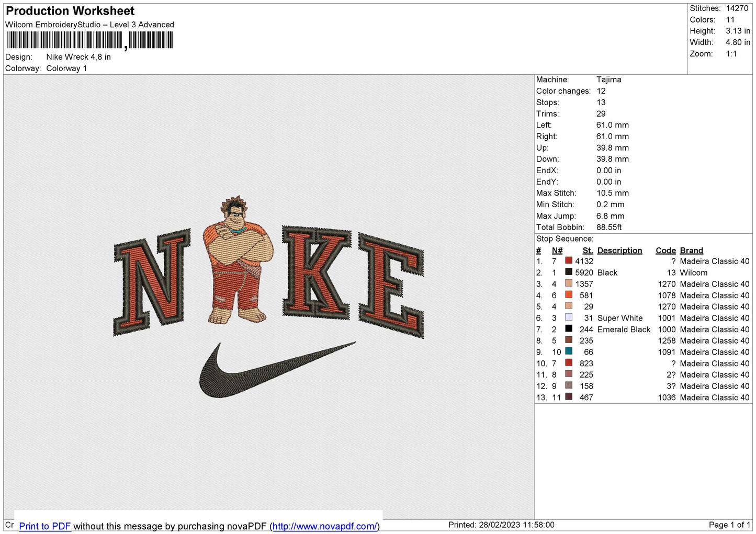Click the embroidered letter K
This screenshot has width=756, height=534.
coord(317,272)
